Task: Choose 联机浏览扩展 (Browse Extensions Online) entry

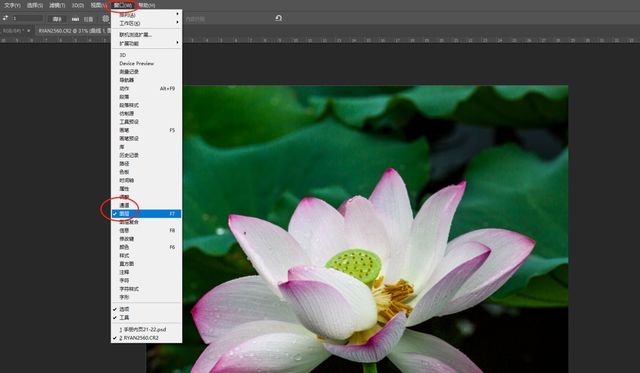Action: [x=147, y=35]
